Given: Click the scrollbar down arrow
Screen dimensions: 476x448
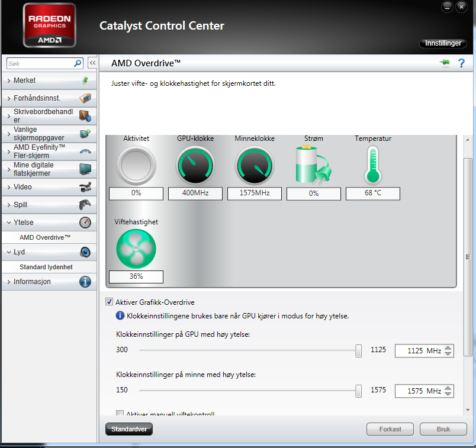Looking at the screenshot, I should 468,410.
